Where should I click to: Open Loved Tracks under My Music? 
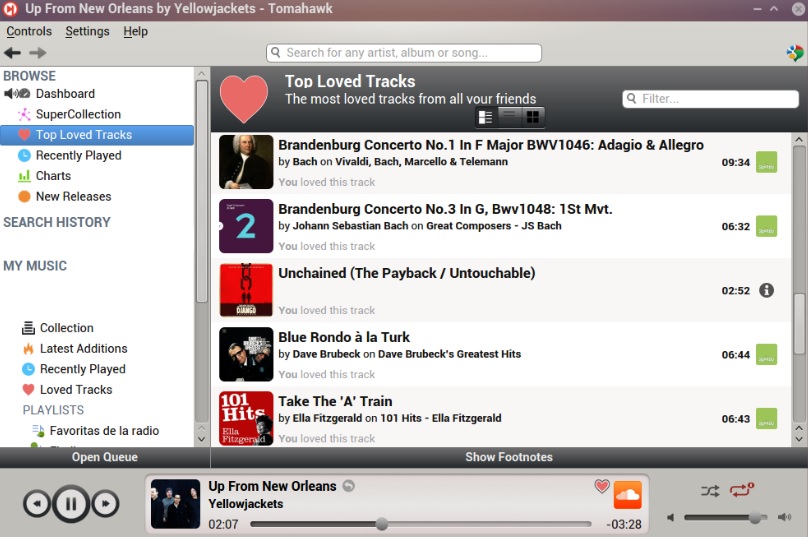[x=76, y=390]
